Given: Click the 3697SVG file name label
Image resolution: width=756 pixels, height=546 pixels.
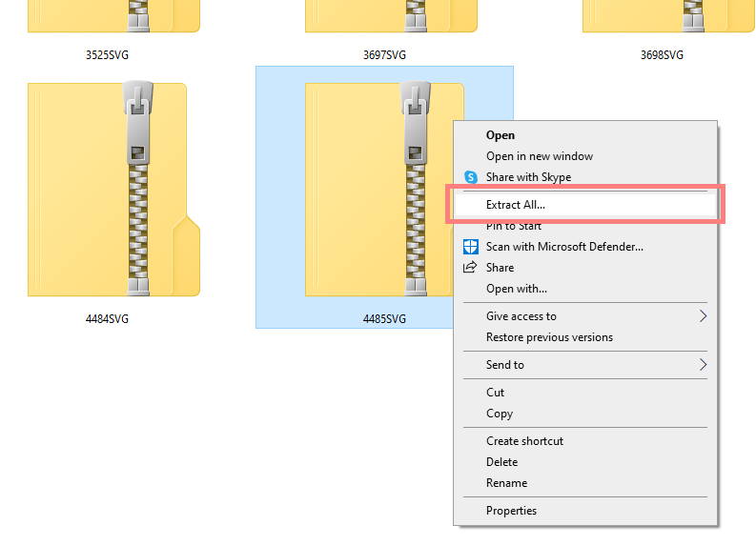Looking at the screenshot, I should coord(384,55).
